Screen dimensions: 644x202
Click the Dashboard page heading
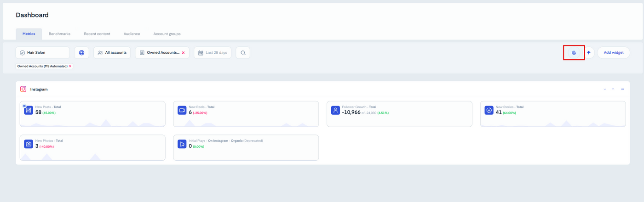[32, 15]
